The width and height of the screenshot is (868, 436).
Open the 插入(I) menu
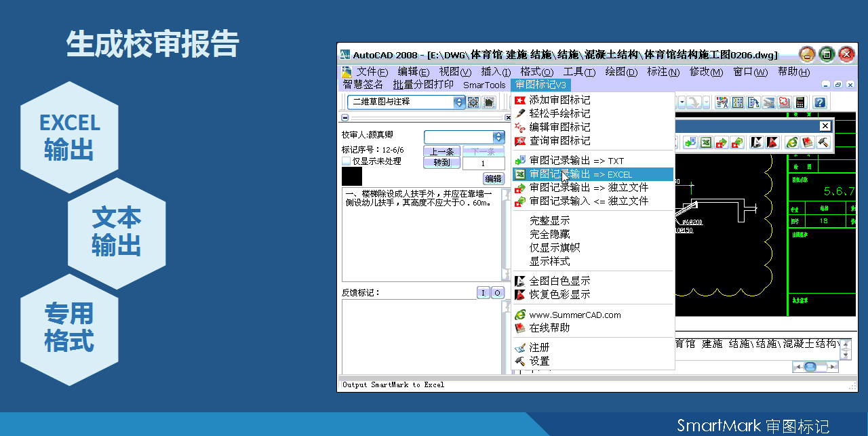tap(496, 72)
